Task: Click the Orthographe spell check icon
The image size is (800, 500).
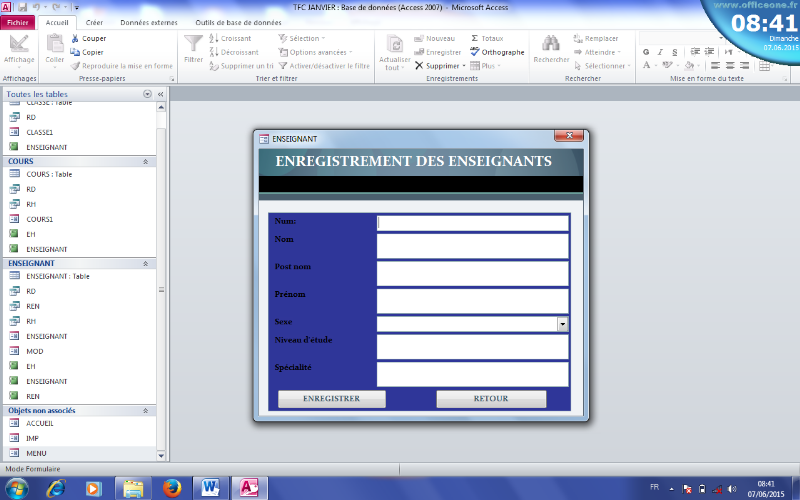Action: 475,52
